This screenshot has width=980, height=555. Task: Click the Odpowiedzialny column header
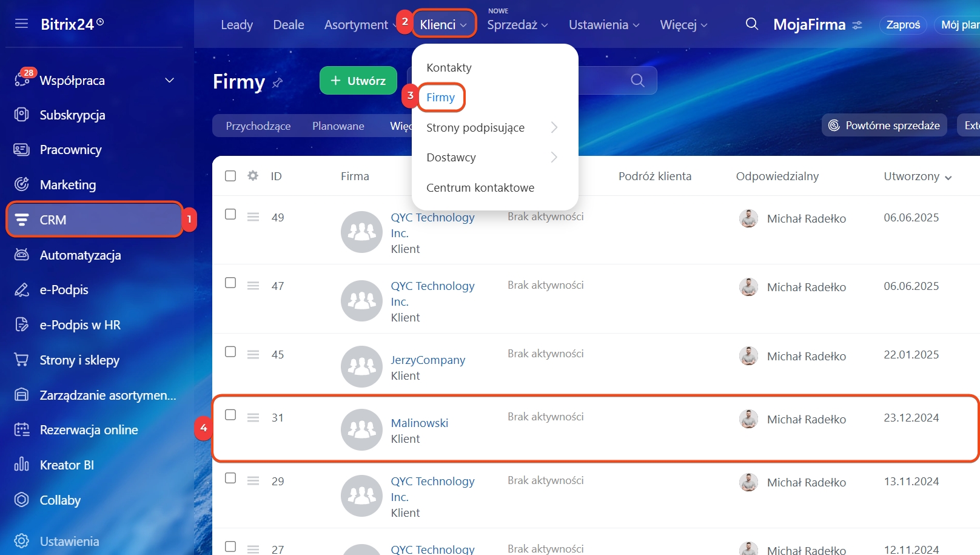coord(777,176)
